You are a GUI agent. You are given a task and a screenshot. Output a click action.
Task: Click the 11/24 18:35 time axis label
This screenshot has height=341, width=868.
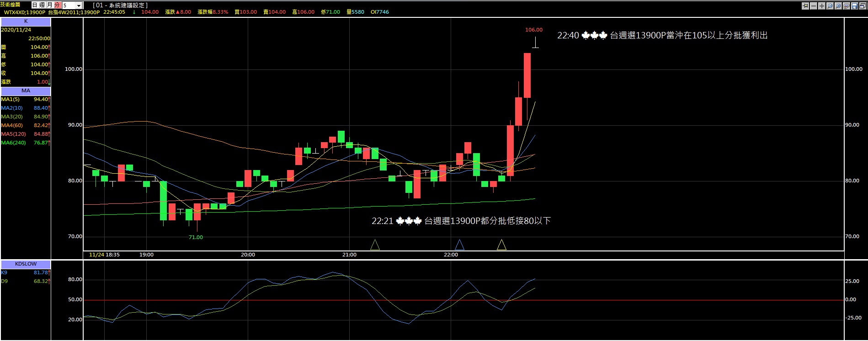tap(104, 255)
